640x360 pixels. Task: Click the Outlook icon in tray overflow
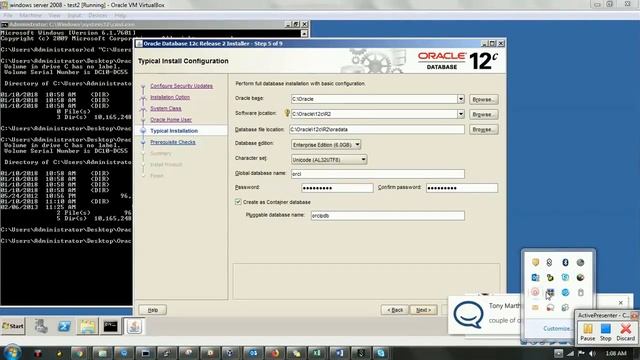click(535, 278)
